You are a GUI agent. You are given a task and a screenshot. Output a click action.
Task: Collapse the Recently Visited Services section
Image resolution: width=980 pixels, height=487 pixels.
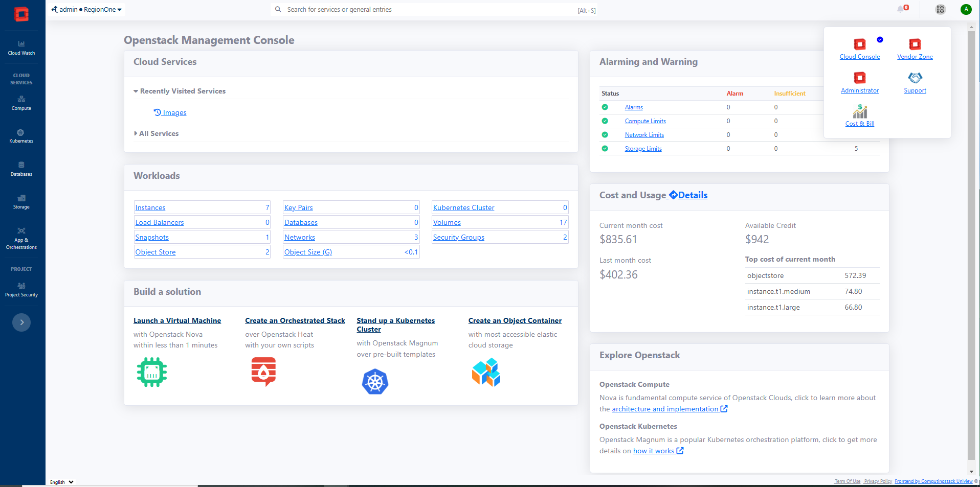coord(180,91)
